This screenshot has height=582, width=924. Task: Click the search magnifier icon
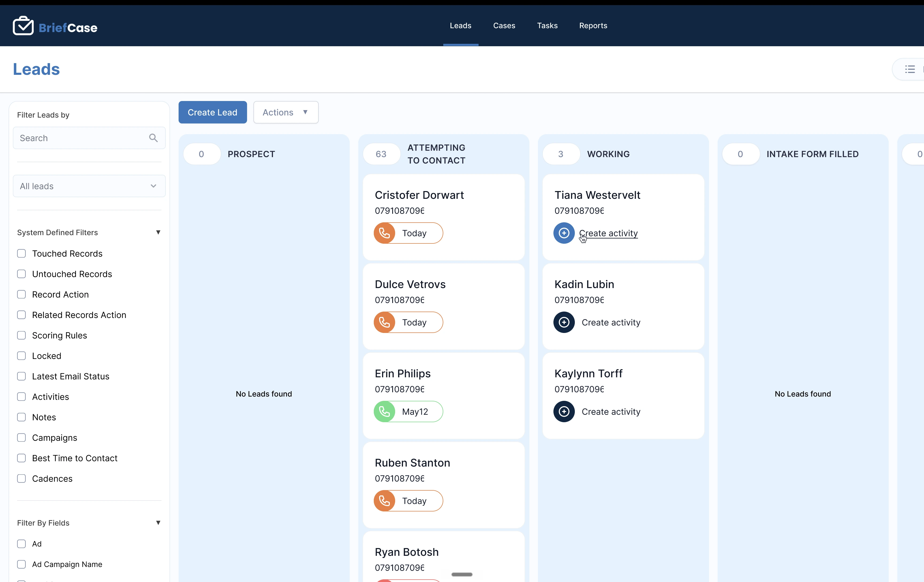(153, 138)
